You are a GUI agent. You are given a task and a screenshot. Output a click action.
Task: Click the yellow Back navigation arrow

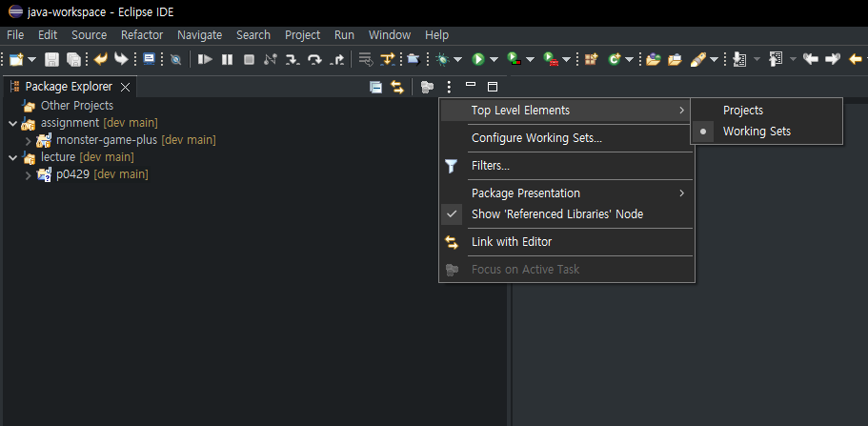click(x=856, y=59)
